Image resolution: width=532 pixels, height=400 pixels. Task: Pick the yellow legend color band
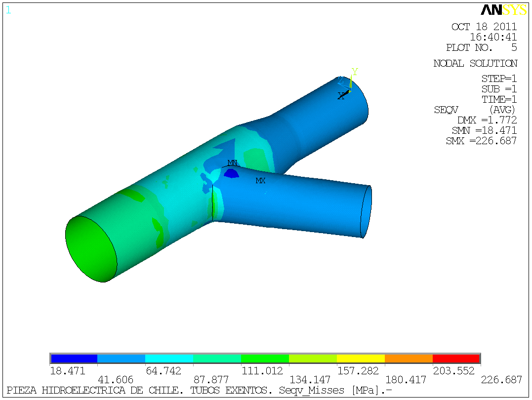(361, 358)
